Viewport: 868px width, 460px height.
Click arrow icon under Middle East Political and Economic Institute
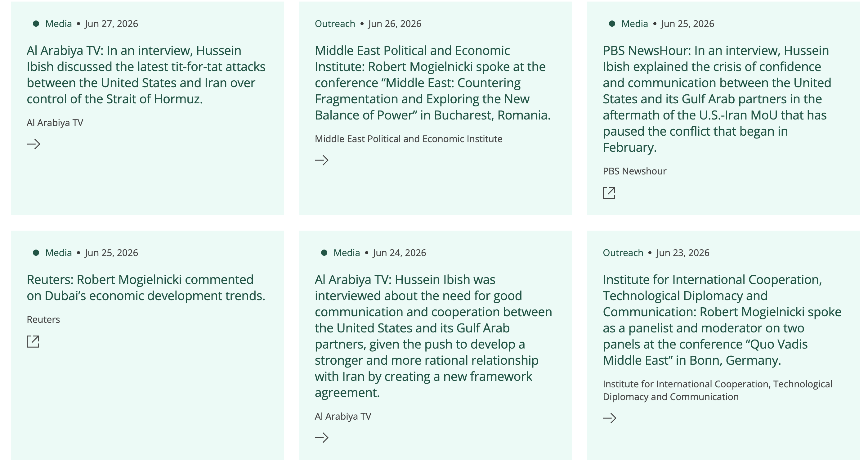tap(321, 160)
